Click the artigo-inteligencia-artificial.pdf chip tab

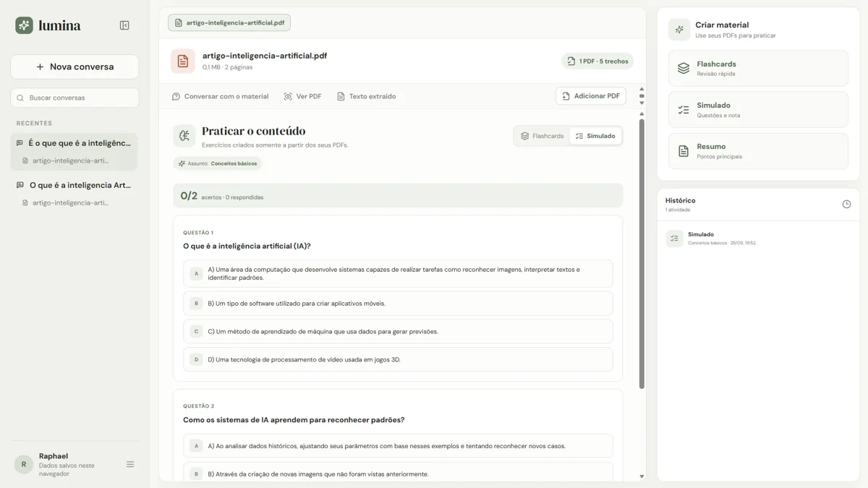(229, 22)
